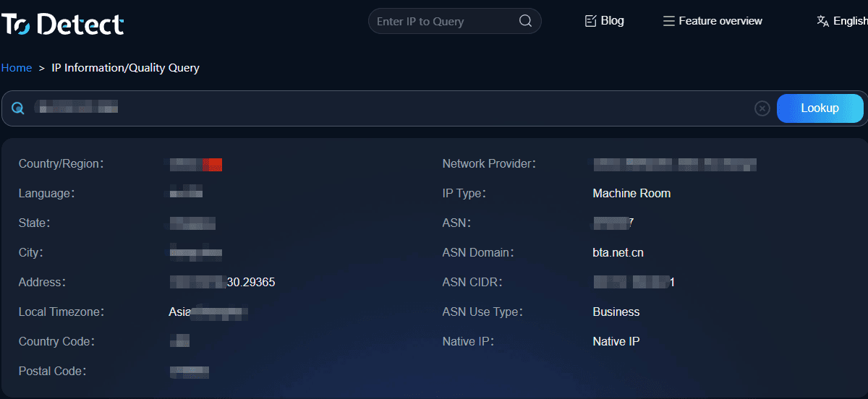Viewport: 868px width, 399px height.
Task: Click the magnifier icon in header search
Action: tap(526, 21)
